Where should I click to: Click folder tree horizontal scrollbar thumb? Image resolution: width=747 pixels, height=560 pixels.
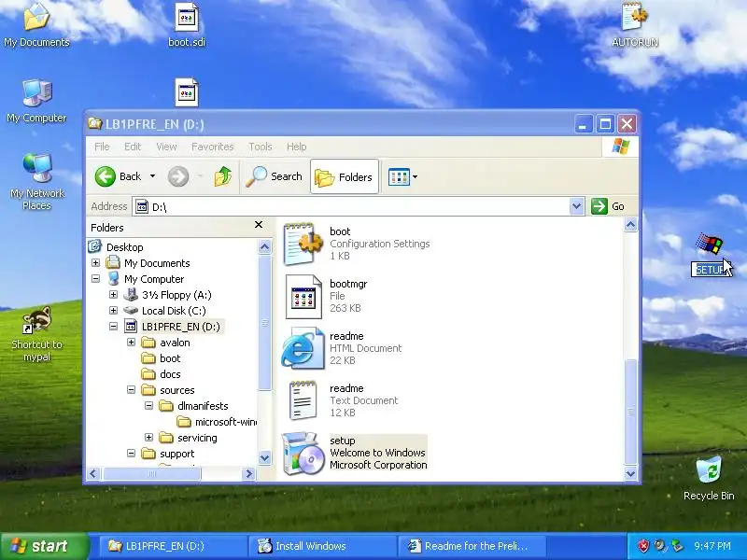[x=152, y=473]
